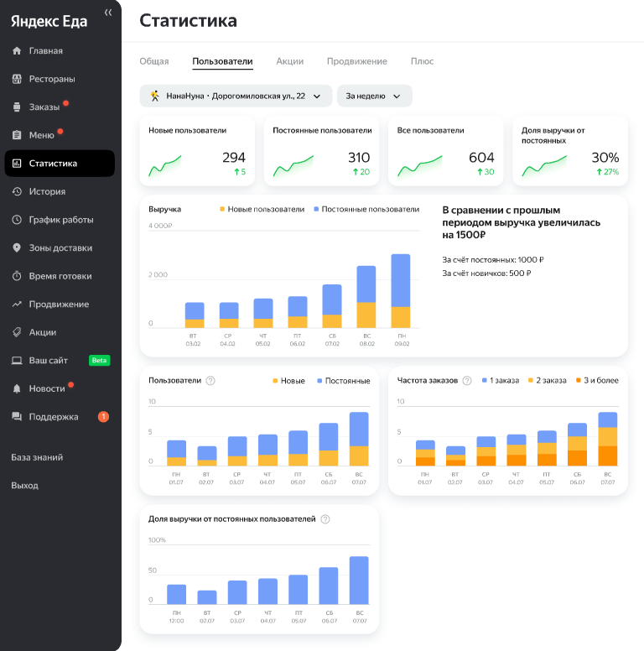
Task: Click the Меню clipboard icon
Action: click(x=17, y=135)
